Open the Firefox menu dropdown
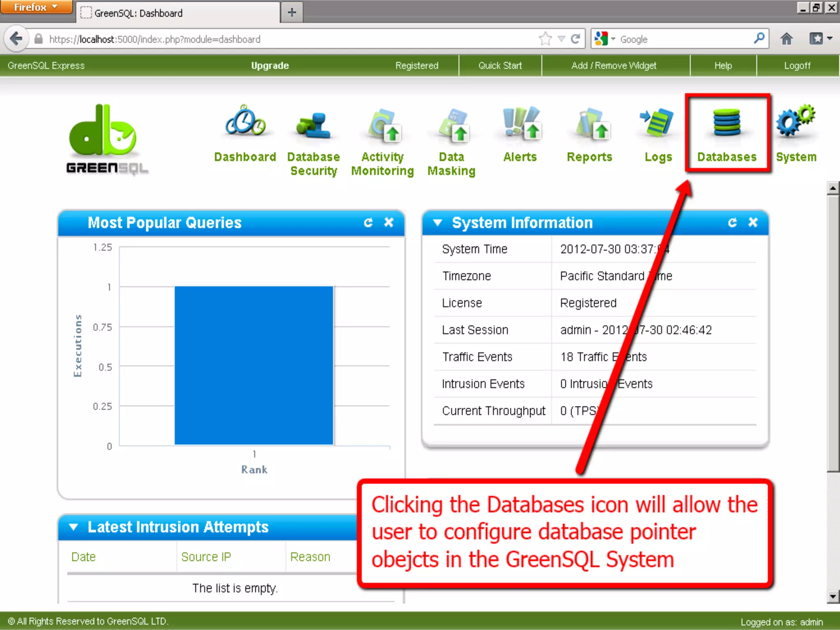Screen dimensions: 840x630 (36, 7)
